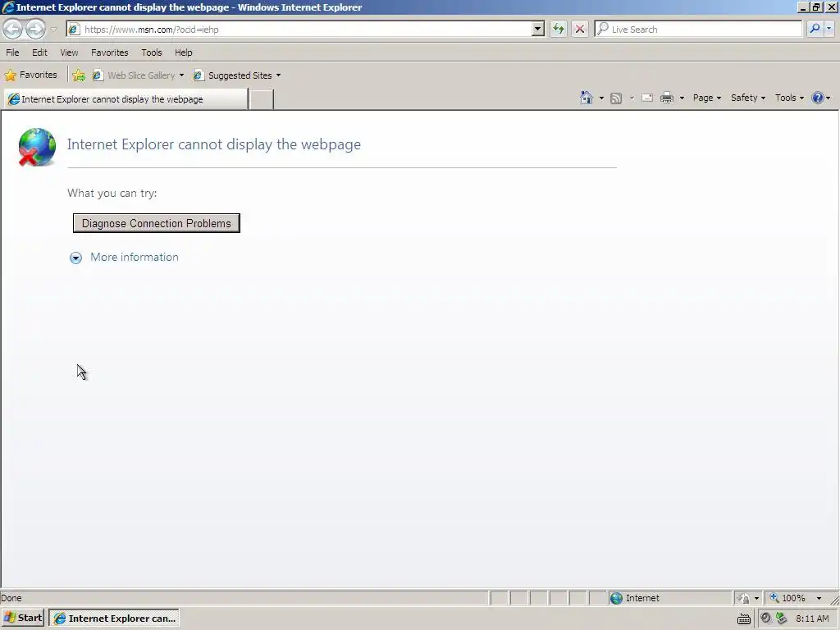This screenshot has width=840, height=630.
Task: Expand More information arrow icon
Action: [75, 258]
